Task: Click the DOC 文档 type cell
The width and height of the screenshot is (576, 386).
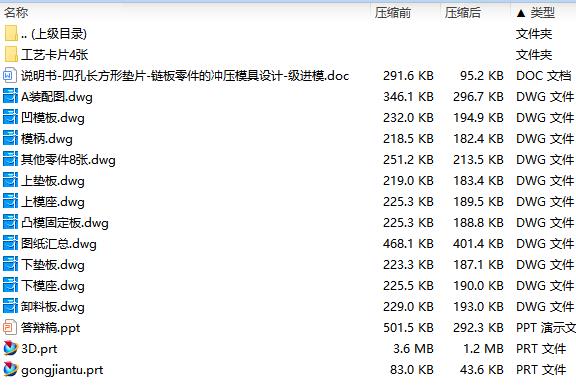Action: point(543,76)
